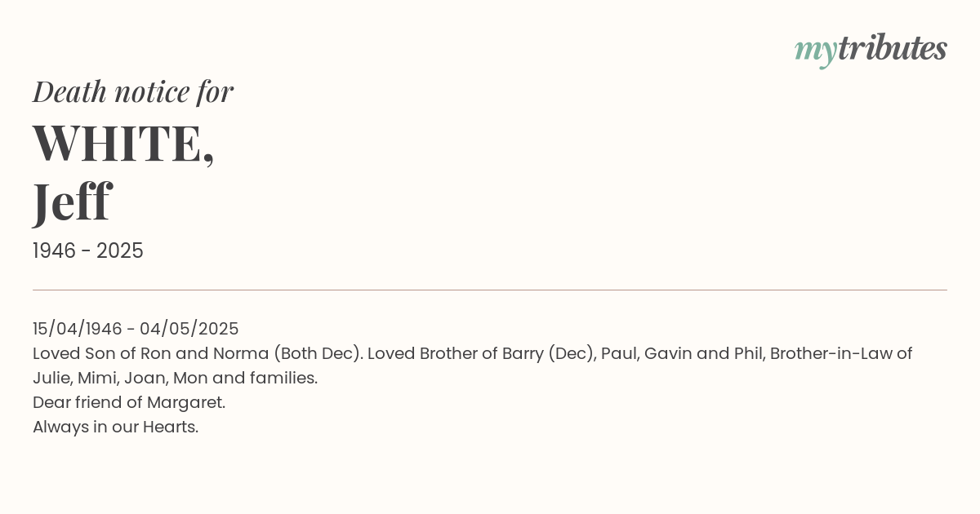Image resolution: width=980 pixels, height=514 pixels.
Task: Click the text "(Both Dec)"
Action: (318, 353)
